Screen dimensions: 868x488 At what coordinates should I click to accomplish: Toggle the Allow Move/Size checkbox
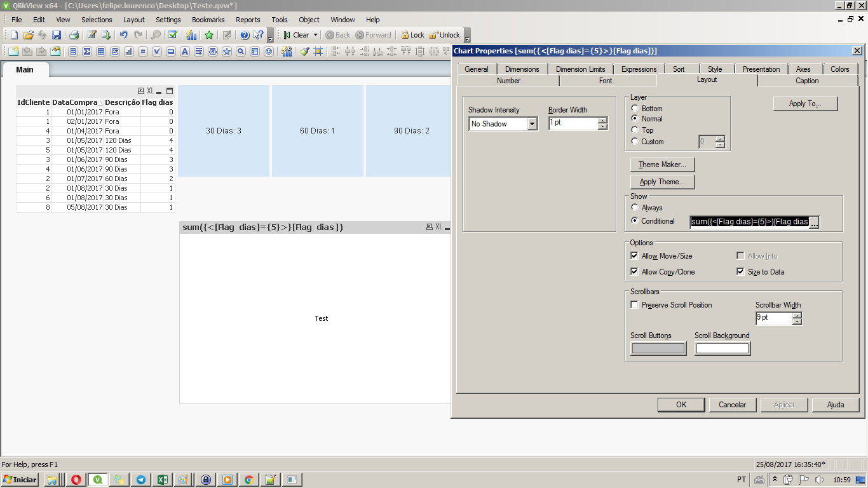(x=634, y=255)
